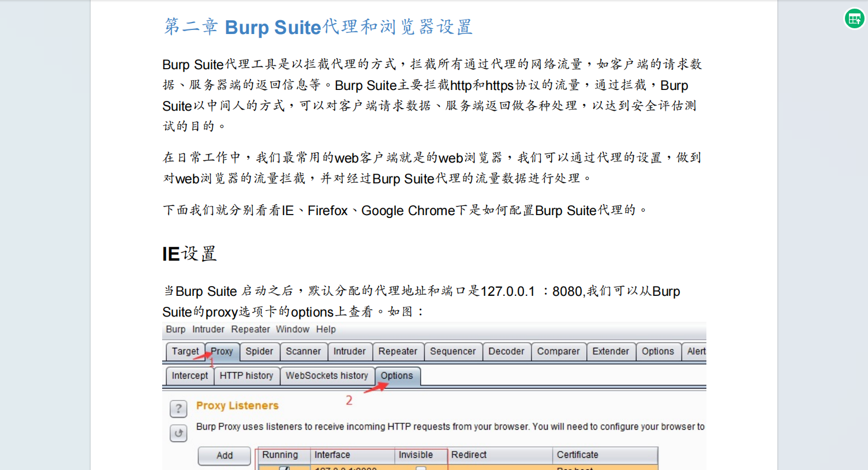The height and width of the screenshot is (470, 868).
Task: Click the paragraph mentioning Firefox and Google Chrome
Action: [x=405, y=210]
